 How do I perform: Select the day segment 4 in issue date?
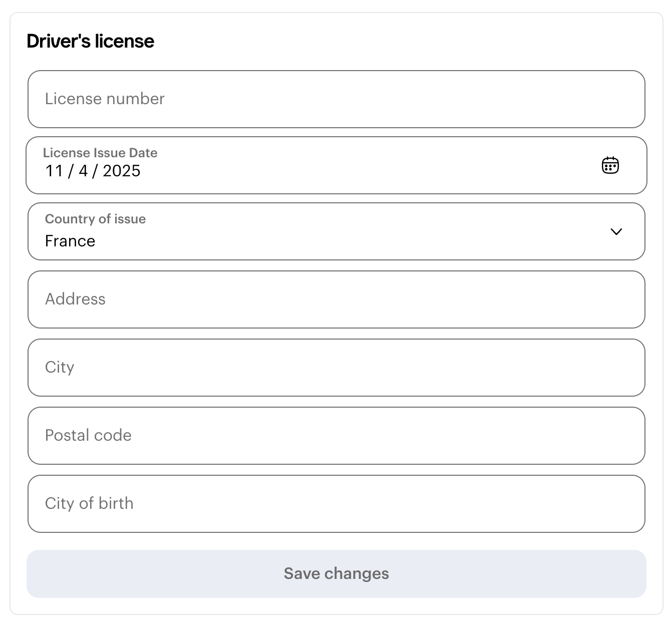tap(83, 171)
